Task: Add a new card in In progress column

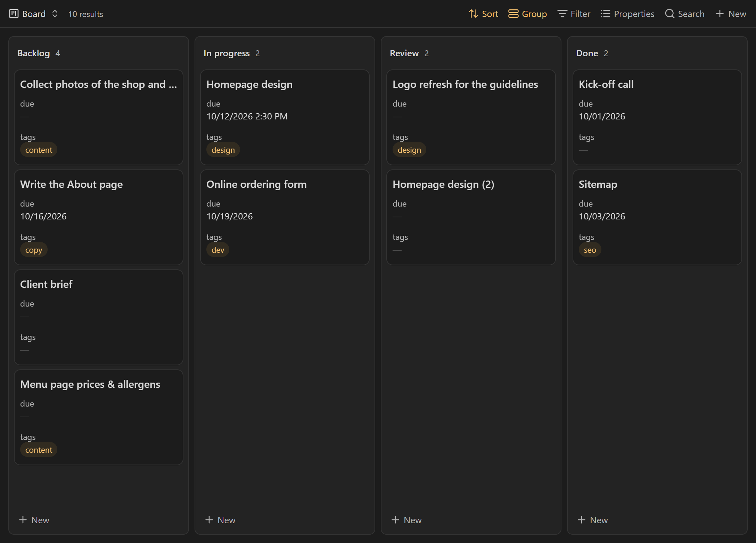Action: click(x=220, y=520)
